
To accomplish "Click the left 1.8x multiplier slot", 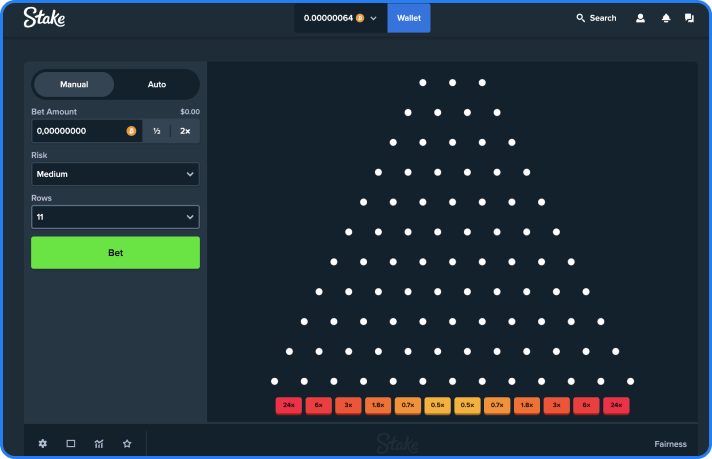I will 378,405.
